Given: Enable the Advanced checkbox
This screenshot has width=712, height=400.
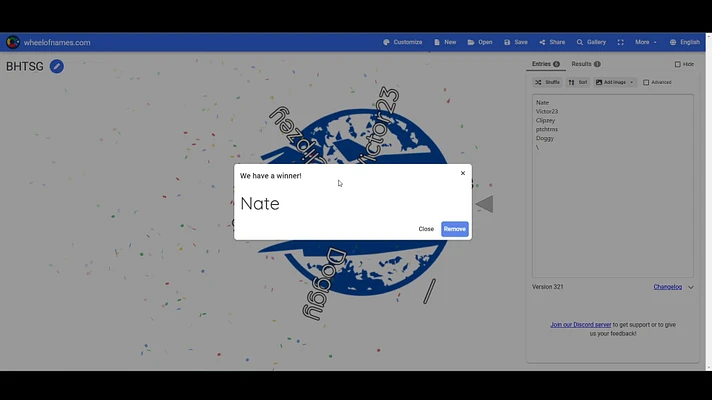Looking at the screenshot, I should click(646, 82).
